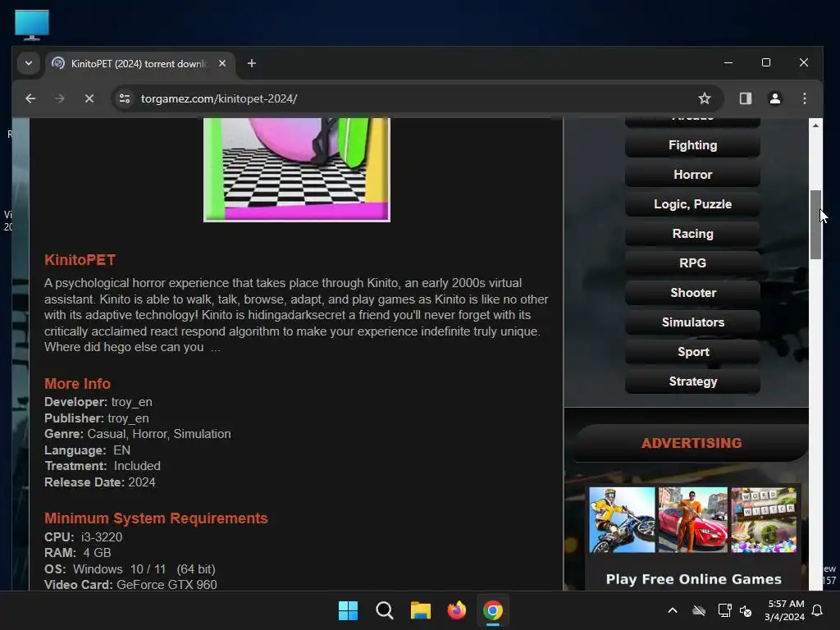Screen dimensions: 840x630
Task: Click the word twister game ad thumbnail
Action: click(764, 519)
